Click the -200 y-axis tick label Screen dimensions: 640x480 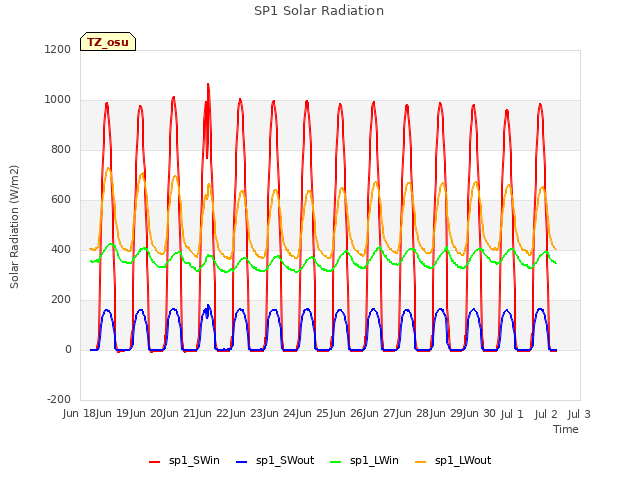pos(59,399)
